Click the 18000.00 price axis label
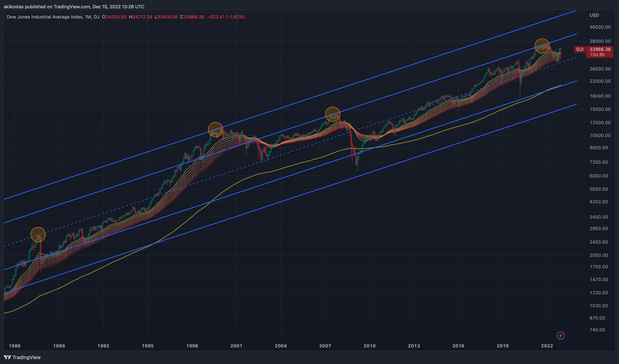619x364 pixels. 600,96
